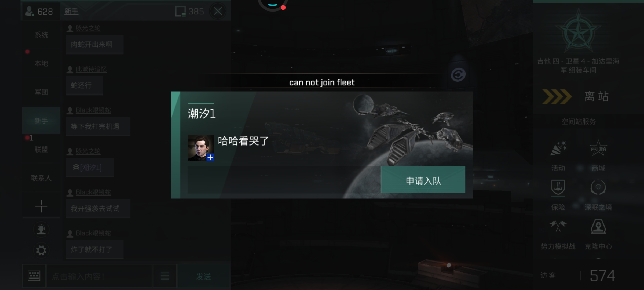Image resolution: width=644 pixels, height=290 pixels.
Task: Open the keyboard input icon
Action: point(34,276)
